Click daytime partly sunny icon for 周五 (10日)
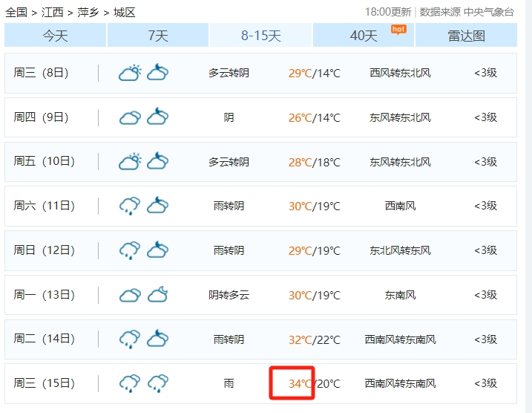 130,161
